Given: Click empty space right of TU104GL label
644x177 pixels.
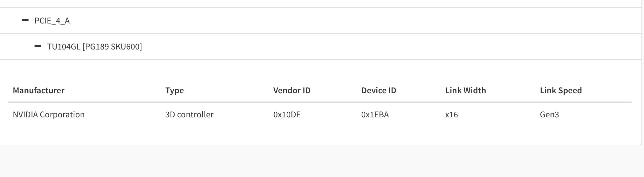Looking at the screenshot, I should pyautogui.click(x=381, y=47).
